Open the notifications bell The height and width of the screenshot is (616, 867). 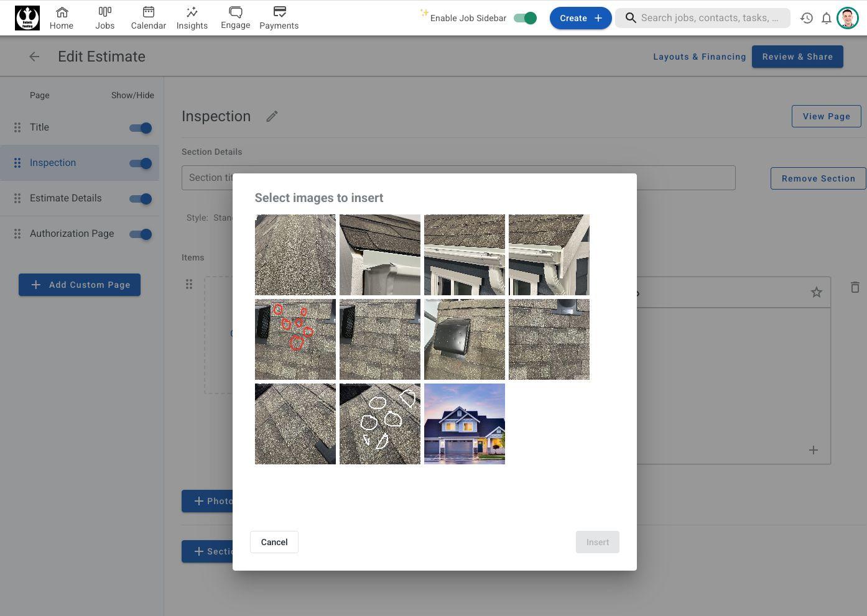(x=826, y=18)
